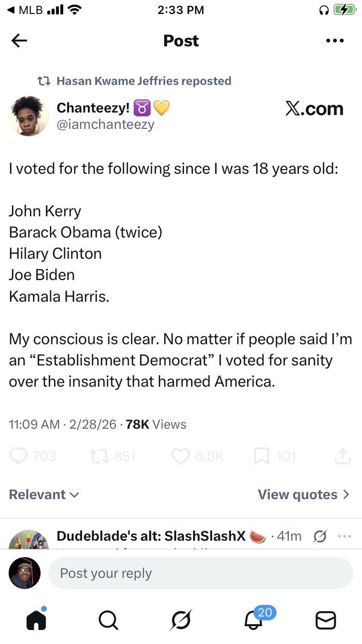
Task: Tap the Post your reply field
Action: (201, 573)
